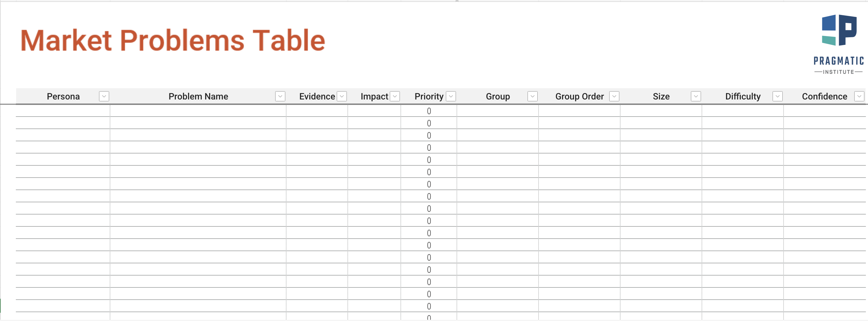Click the Persona header label

pyautogui.click(x=63, y=96)
